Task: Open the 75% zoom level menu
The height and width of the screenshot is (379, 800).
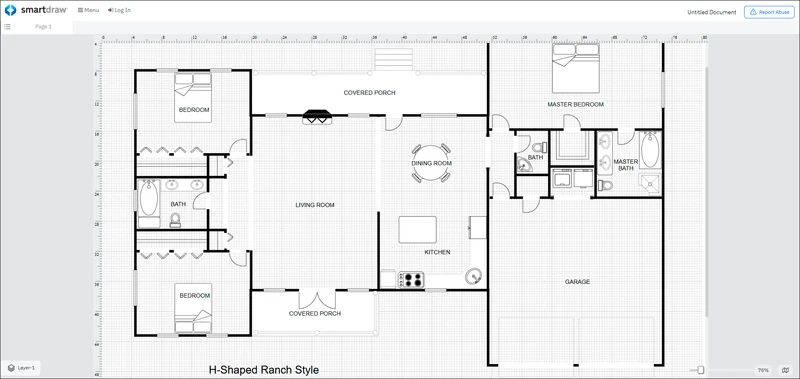Action: 763,370
